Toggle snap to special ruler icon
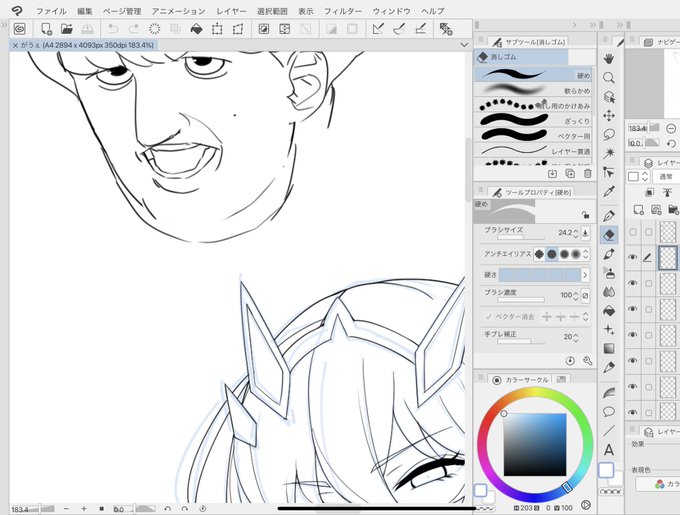Image resolution: width=680 pixels, height=515 pixels. coord(399,29)
